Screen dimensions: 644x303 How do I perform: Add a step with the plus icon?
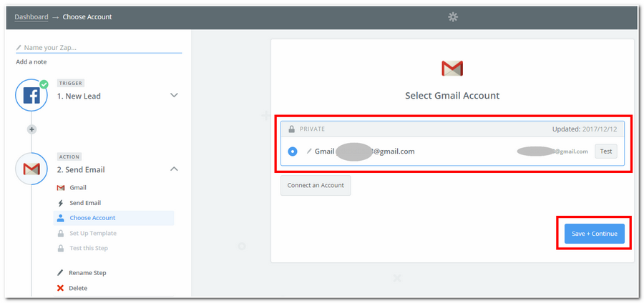pyautogui.click(x=31, y=129)
